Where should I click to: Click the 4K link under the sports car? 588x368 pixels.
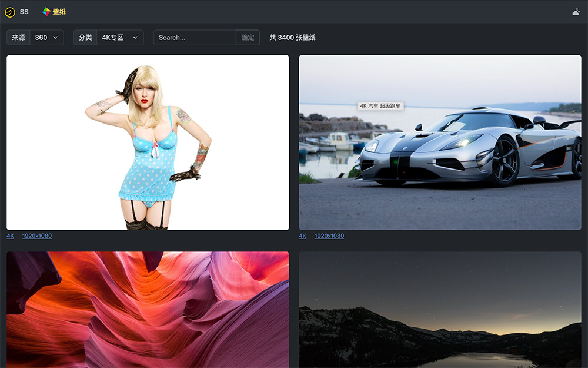(303, 236)
